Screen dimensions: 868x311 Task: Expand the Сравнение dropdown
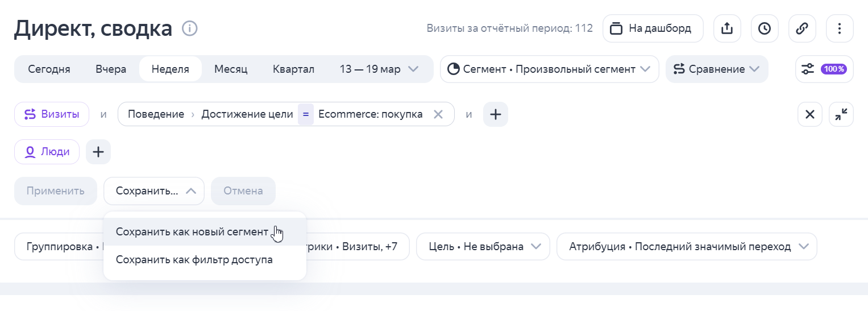click(x=716, y=69)
